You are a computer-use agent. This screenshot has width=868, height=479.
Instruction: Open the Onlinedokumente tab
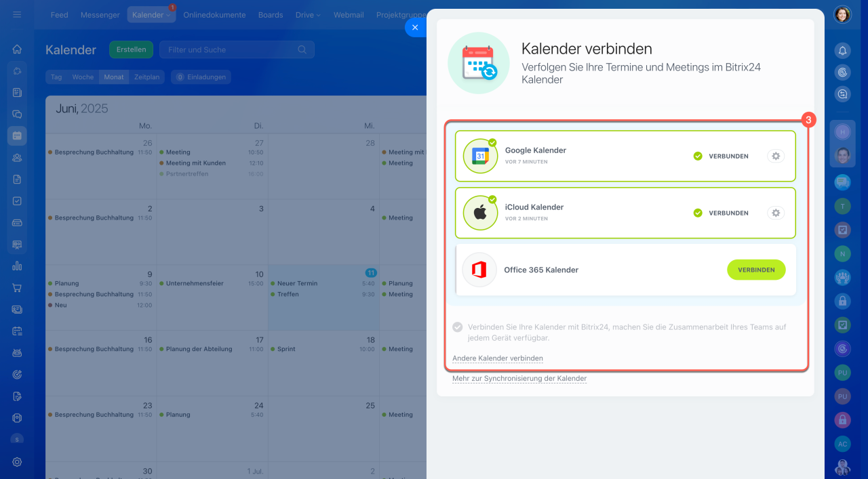click(x=214, y=15)
